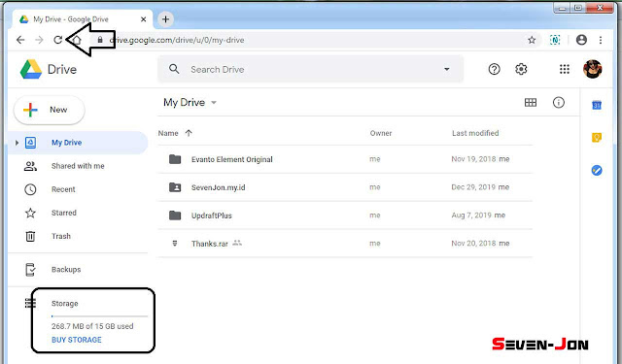Click the Thanks.rar archive file icon
Viewport: 622px width, 364px height.
click(x=175, y=244)
